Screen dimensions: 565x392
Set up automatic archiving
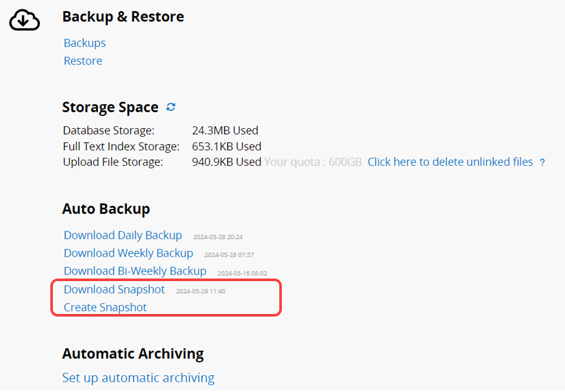click(138, 378)
